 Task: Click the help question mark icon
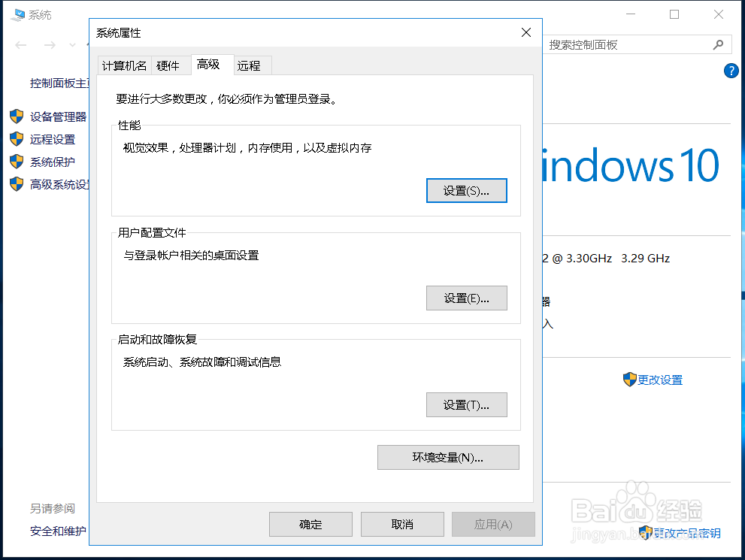click(x=731, y=71)
